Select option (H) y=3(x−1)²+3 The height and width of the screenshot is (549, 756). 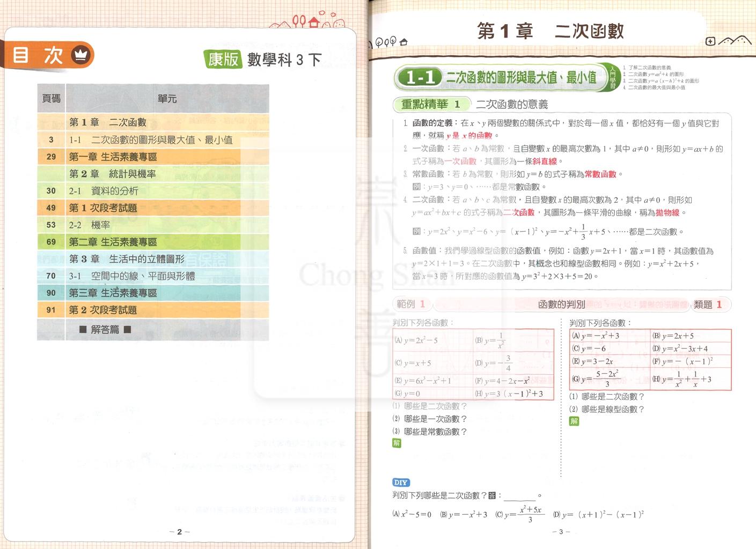(x=509, y=394)
